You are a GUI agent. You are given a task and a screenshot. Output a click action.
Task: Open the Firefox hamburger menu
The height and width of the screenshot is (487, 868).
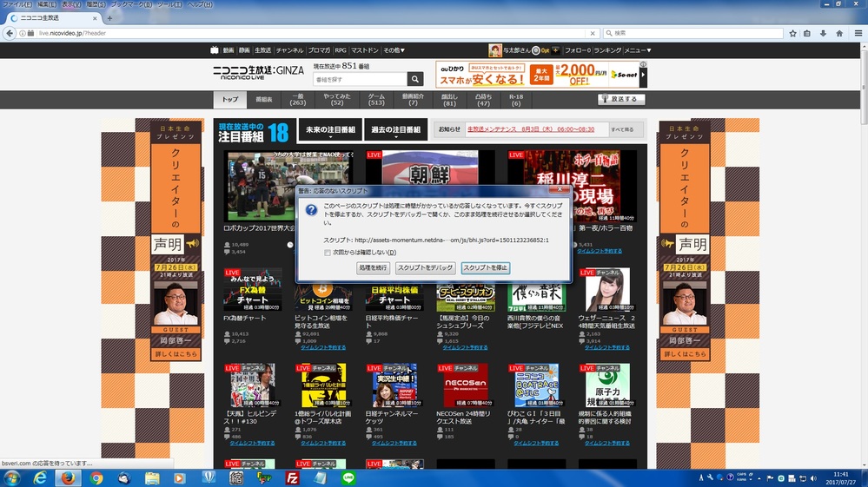point(858,33)
